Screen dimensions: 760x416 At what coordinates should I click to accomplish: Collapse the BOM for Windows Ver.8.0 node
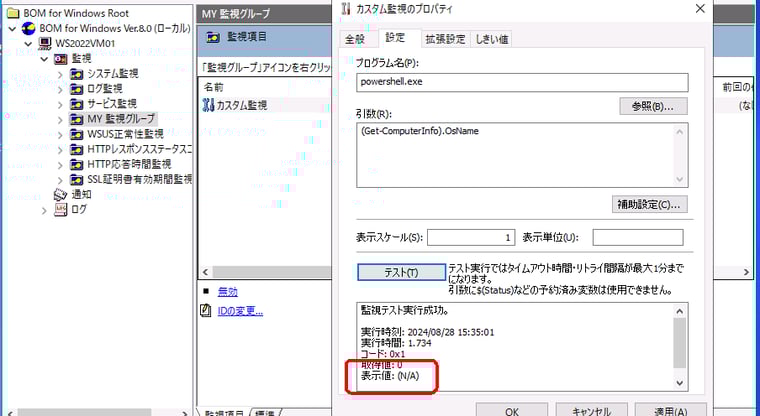tap(13, 29)
